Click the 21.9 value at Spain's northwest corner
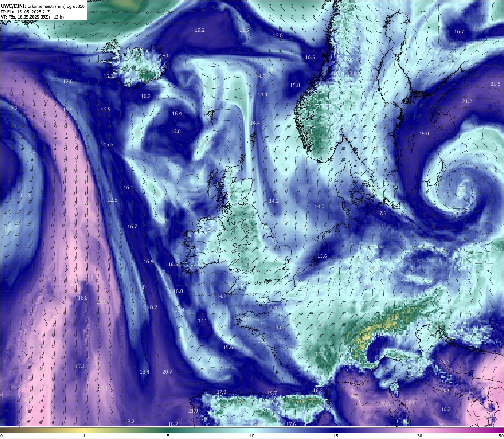Viewport: 504px width, 439px height. pos(193,411)
